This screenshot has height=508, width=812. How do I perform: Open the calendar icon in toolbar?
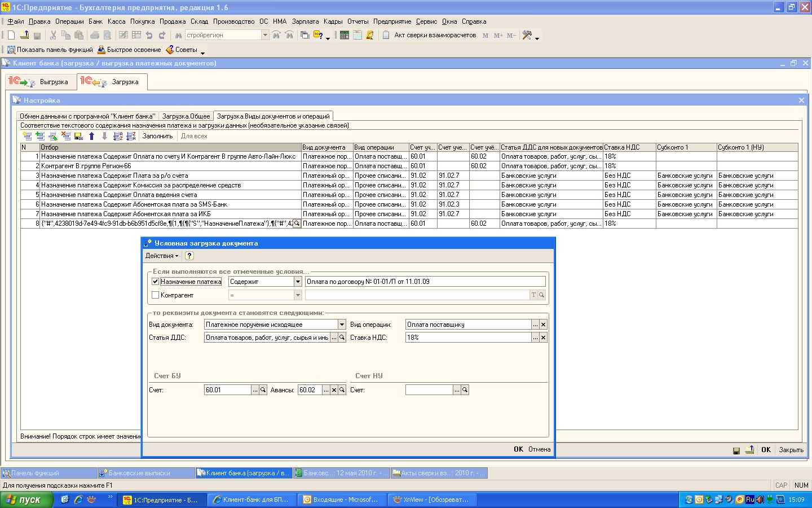click(x=357, y=35)
